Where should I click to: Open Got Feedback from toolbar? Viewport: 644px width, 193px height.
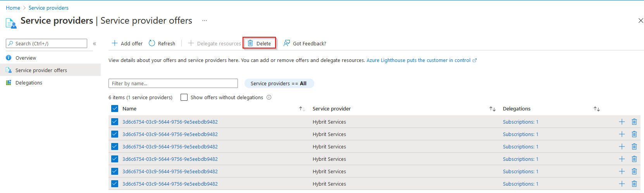tap(305, 43)
